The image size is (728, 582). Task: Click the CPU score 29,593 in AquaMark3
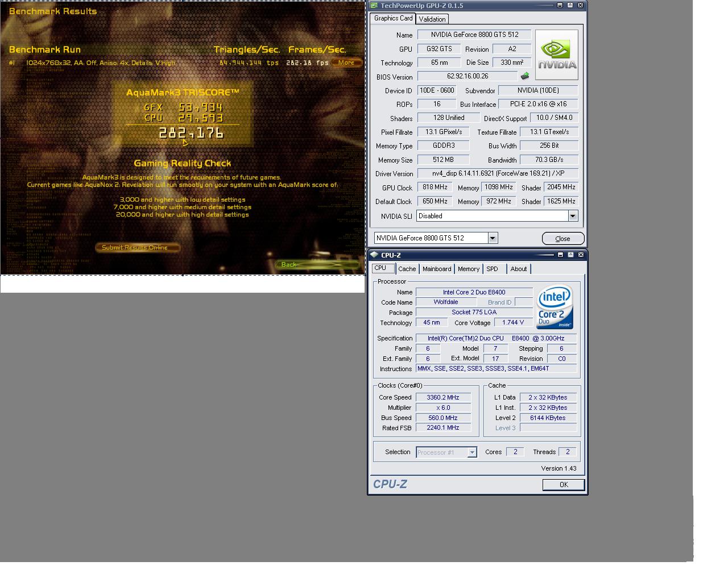coord(200,118)
